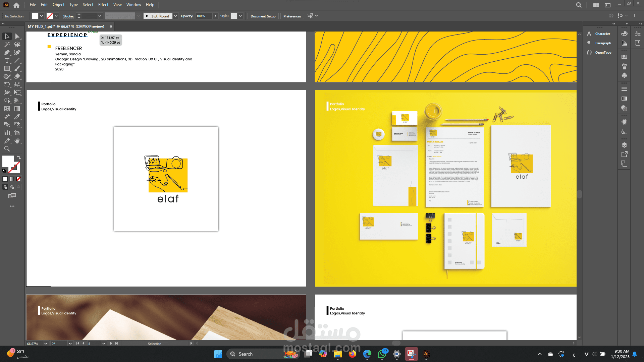
Task: Open the File menu
Action: point(33,5)
